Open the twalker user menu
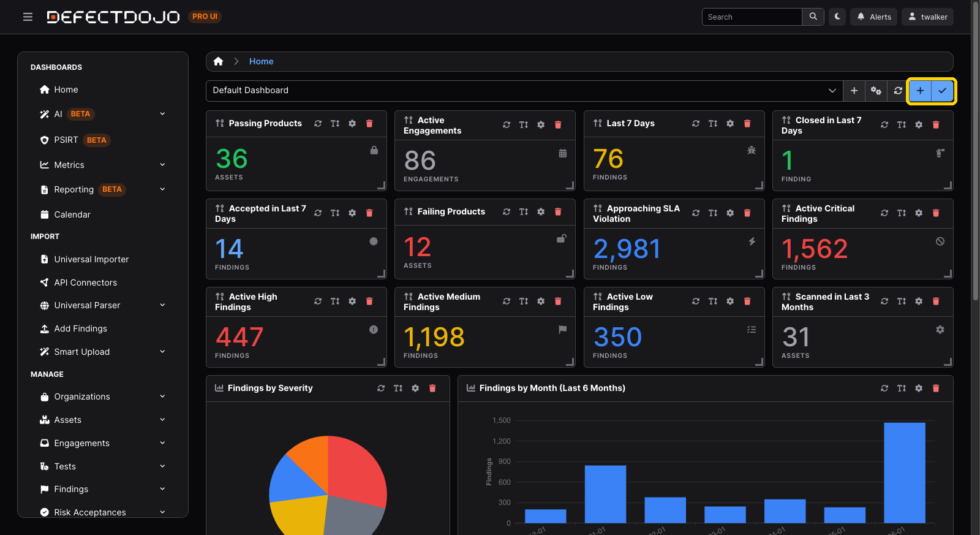Viewport: 980px width, 535px height. click(928, 17)
